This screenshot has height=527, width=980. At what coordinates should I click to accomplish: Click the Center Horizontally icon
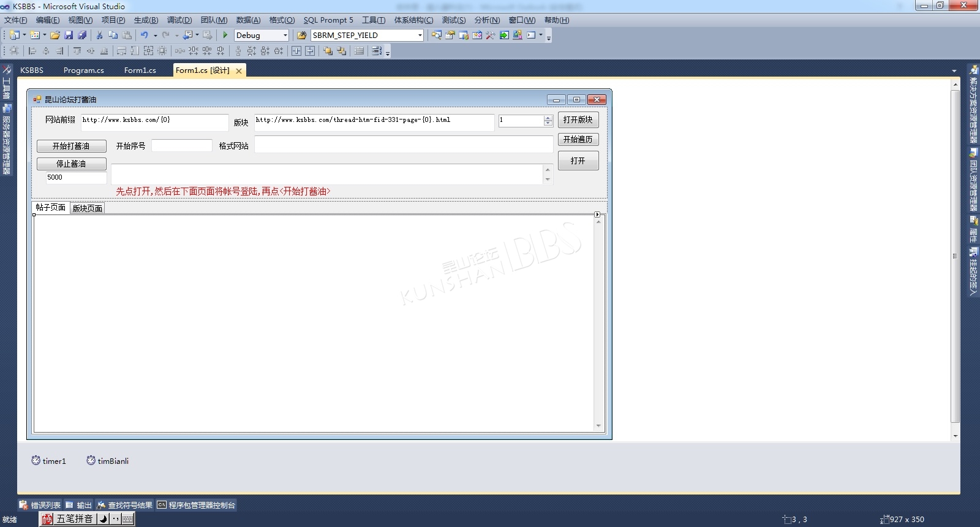tap(296, 51)
